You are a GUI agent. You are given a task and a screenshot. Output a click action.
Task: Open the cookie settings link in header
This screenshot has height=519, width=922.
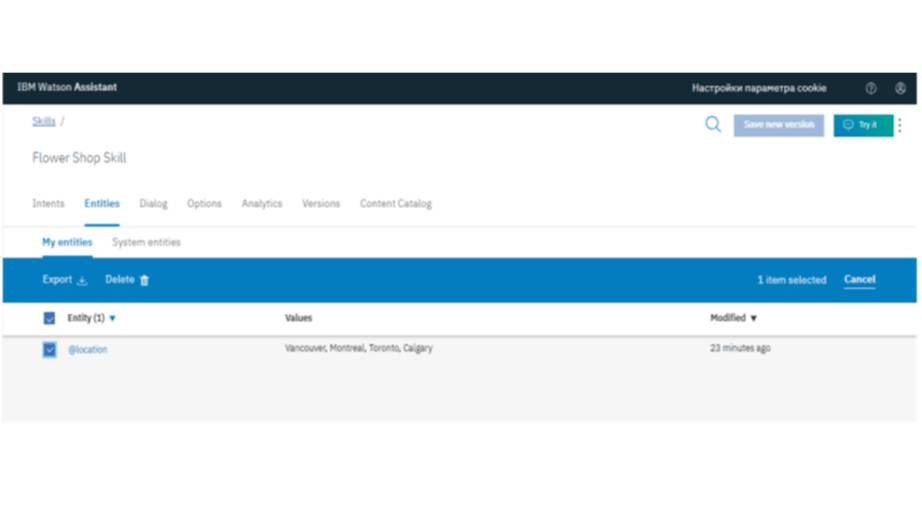tap(759, 89)
